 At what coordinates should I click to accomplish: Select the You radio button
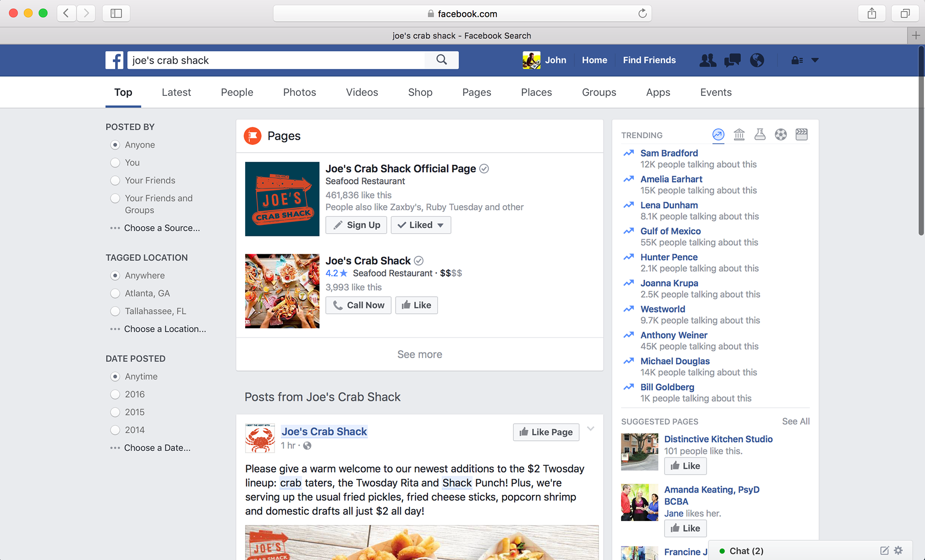[x=115, y=163]
